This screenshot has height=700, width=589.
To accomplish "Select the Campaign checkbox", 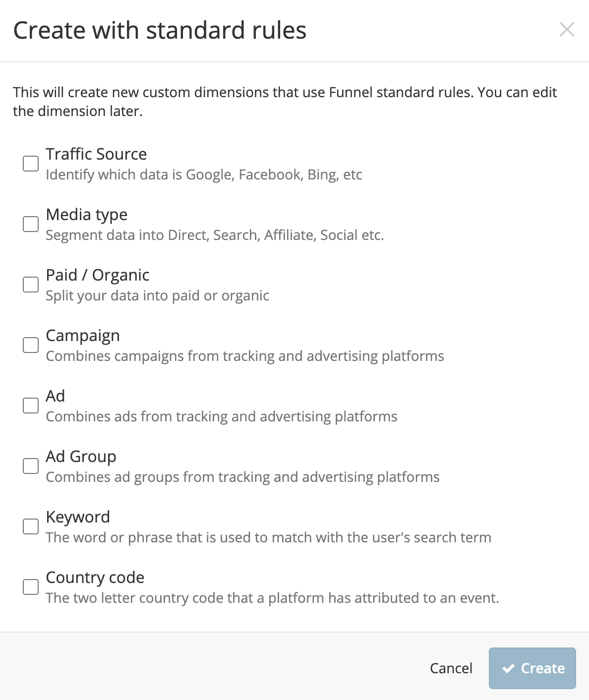I will (31, 345).
